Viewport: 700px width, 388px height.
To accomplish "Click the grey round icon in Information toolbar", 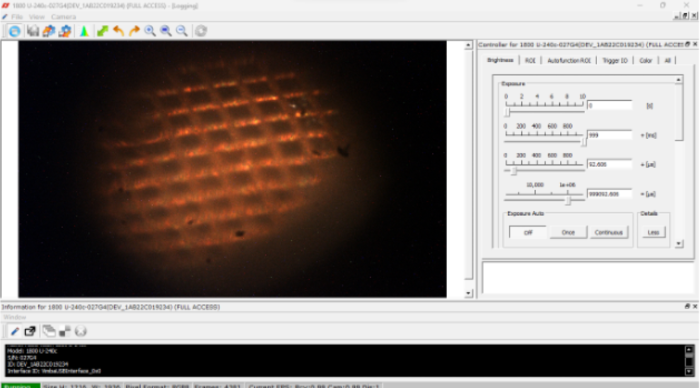I will (80, 331).
